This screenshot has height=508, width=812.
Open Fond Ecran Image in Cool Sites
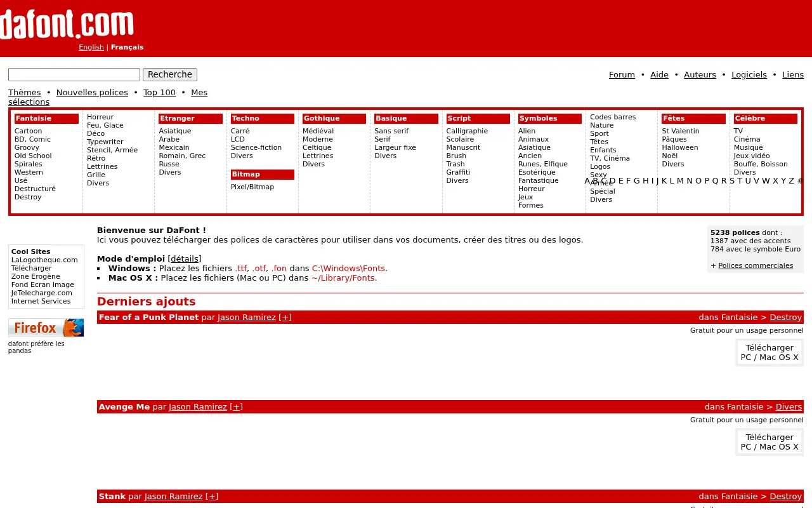(43, 284)
